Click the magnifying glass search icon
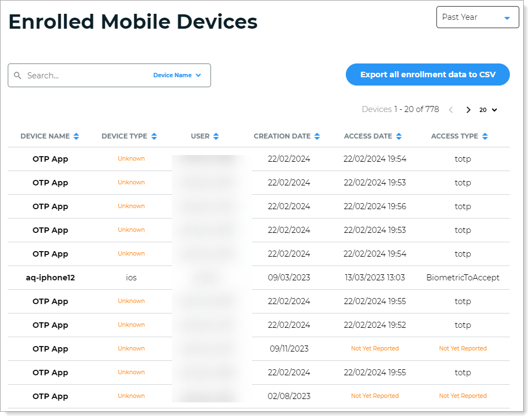532x420 pixels. click(x=18, y=75)
